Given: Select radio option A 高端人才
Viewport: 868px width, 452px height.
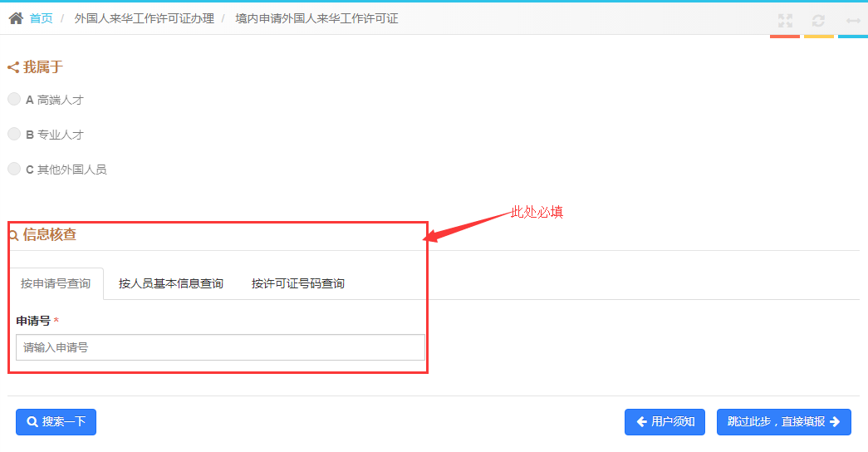Looking at the screenshot, I should [14, 99].
